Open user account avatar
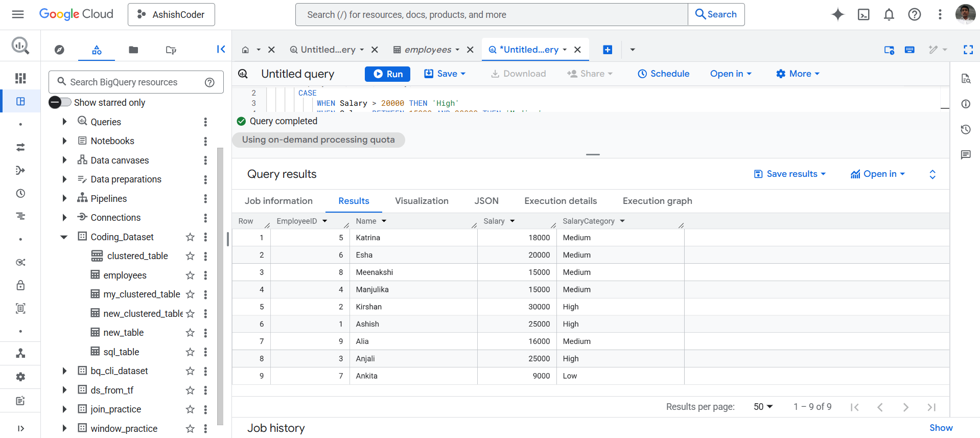This screenshot has height=438, width=980. 965,14
